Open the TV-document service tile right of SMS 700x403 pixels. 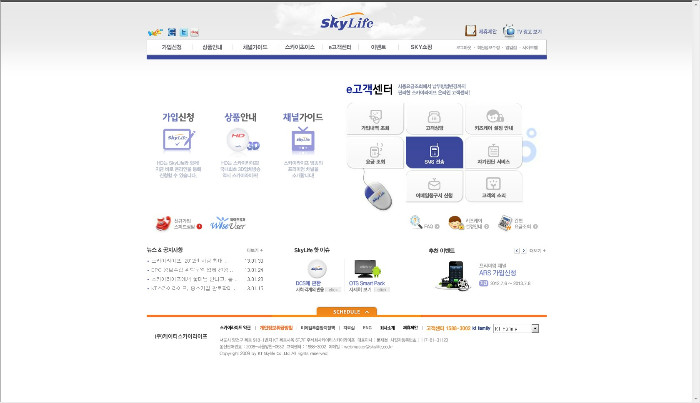(494, 153)
